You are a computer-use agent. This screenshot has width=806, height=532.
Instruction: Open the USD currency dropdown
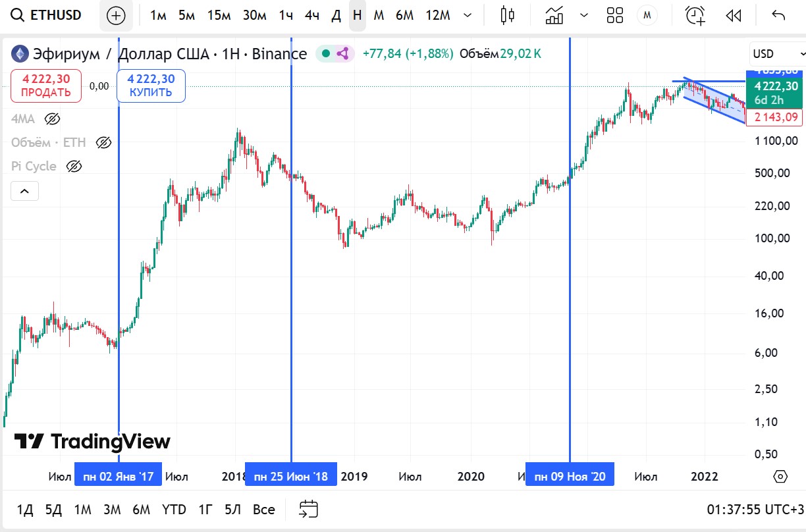point(776,54)
